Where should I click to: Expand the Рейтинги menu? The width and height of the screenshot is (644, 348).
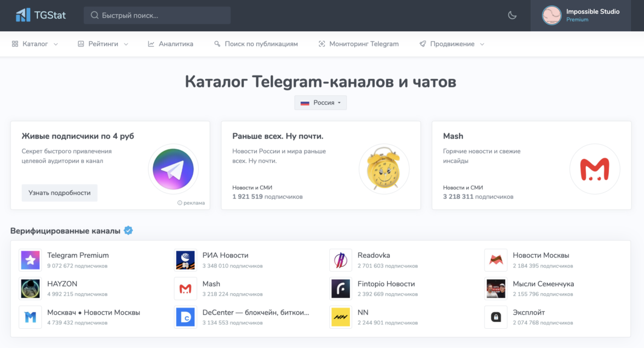103,44
